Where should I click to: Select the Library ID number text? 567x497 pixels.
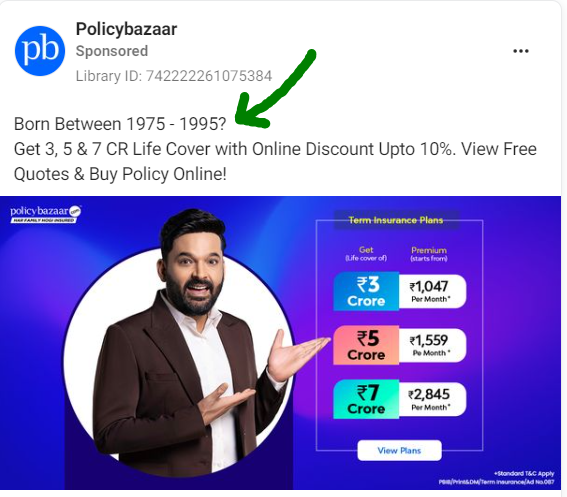209,76
